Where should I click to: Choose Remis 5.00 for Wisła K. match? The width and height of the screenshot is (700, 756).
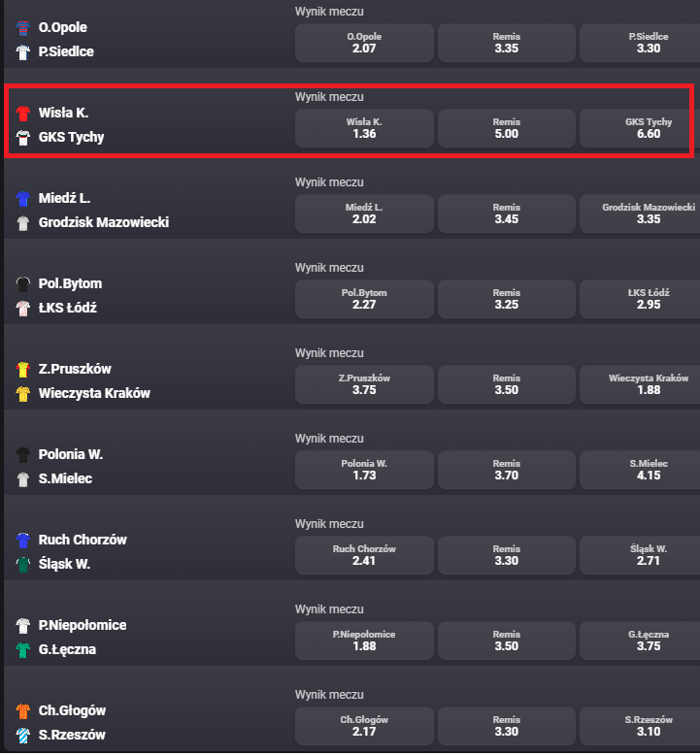(x=507, y=128)
